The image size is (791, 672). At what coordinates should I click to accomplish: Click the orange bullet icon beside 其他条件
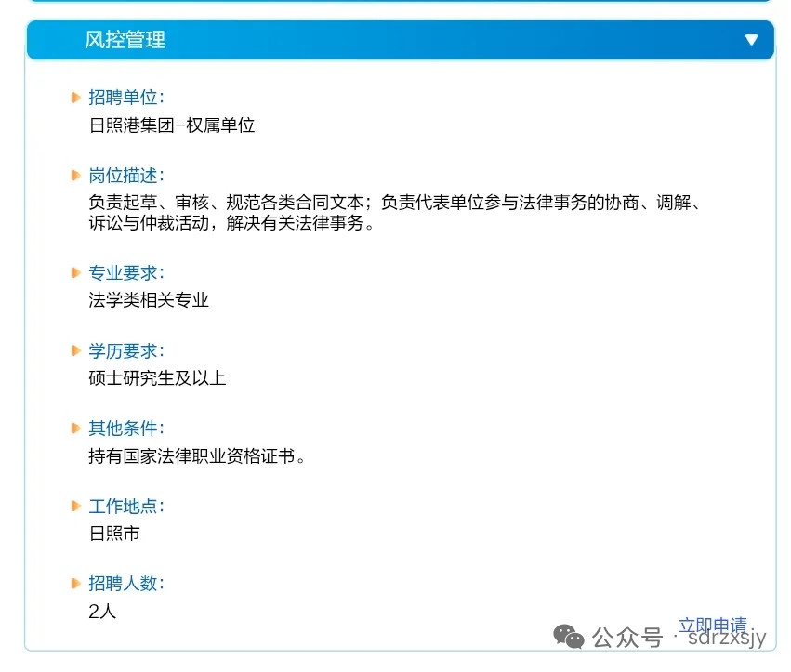76,428
